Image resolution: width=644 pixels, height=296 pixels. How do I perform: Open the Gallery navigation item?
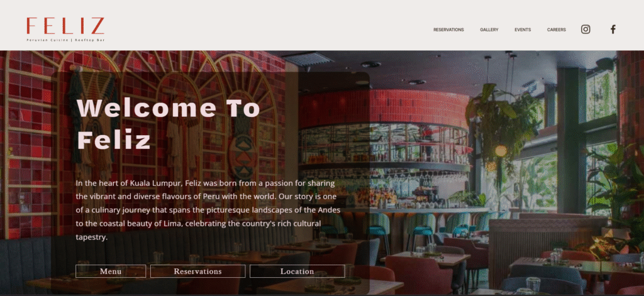click(x=489, y=30)
